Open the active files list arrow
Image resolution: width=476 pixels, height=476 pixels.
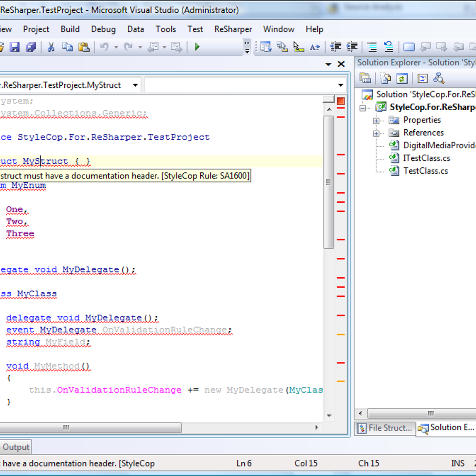[328, 64]
